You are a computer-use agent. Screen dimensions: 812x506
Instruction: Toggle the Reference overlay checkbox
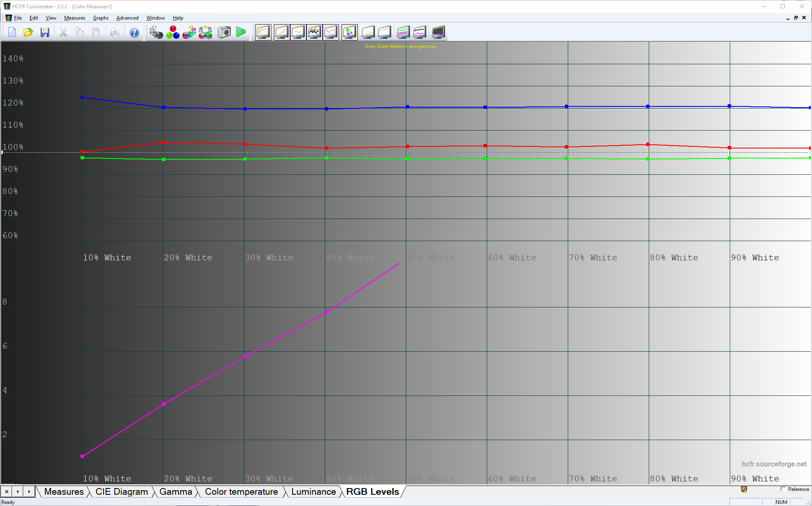point(782,490)
